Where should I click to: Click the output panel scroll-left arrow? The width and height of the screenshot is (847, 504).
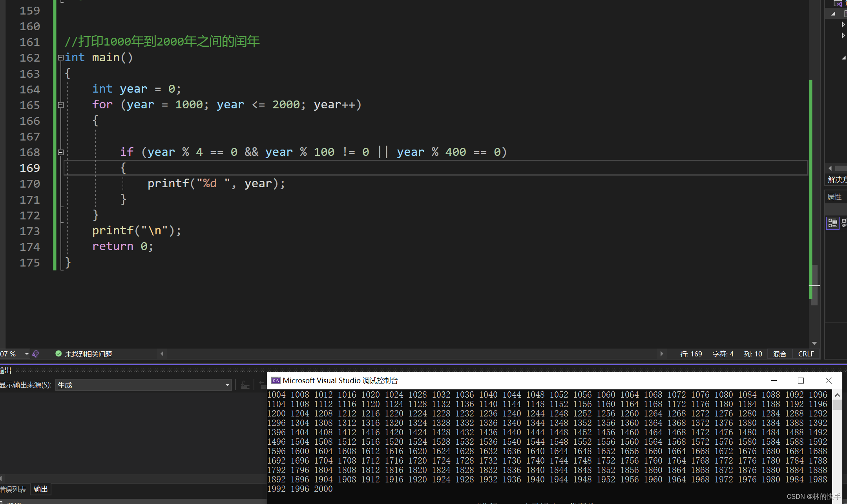(1, 478)
